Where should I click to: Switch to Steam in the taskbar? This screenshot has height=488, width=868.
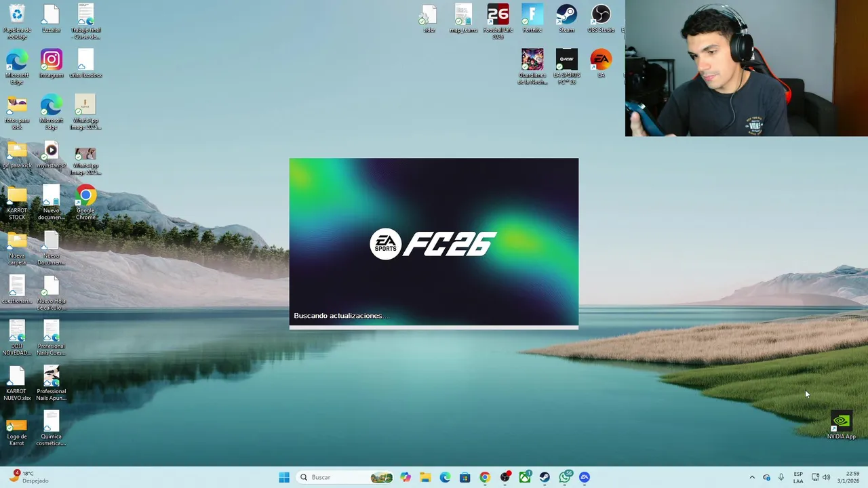(x=545, y=477)
